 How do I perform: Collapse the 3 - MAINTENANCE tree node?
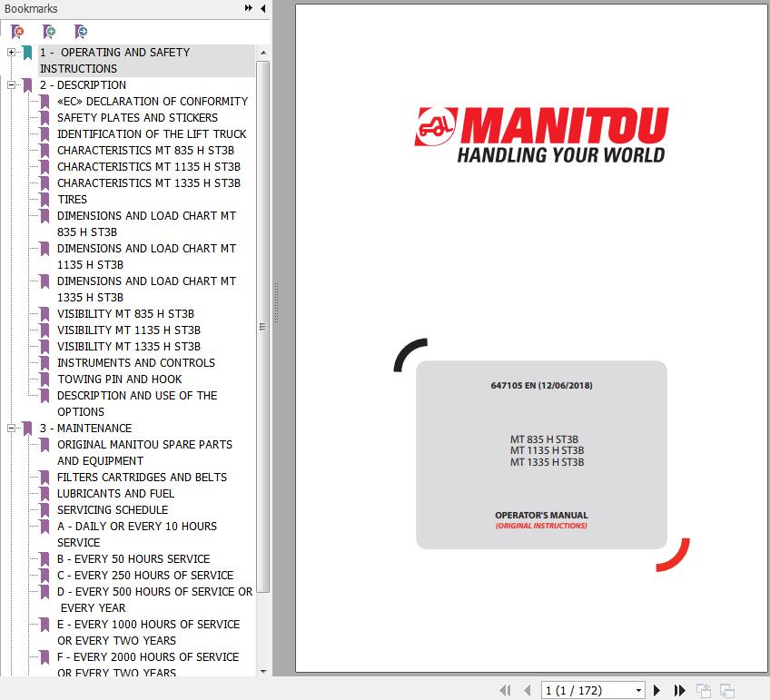click(11, 428)
